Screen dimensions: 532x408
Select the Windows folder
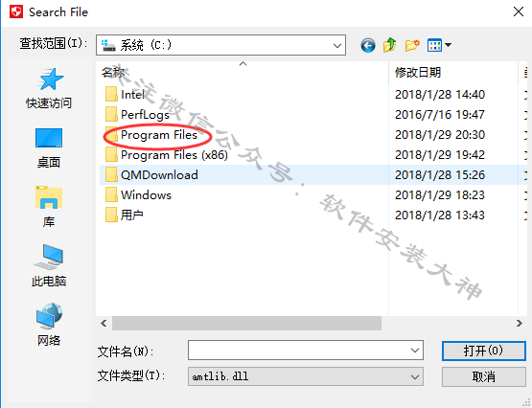coord(146,195)
